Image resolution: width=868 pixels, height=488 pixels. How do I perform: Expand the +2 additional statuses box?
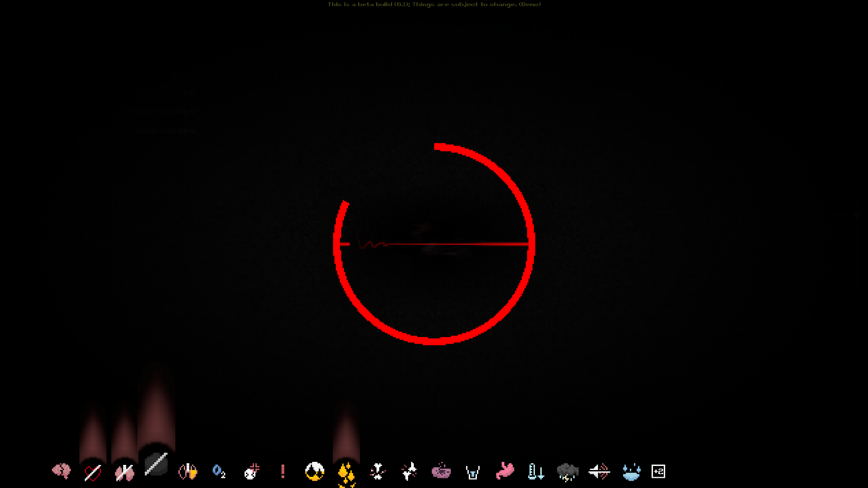pos(658,471)
